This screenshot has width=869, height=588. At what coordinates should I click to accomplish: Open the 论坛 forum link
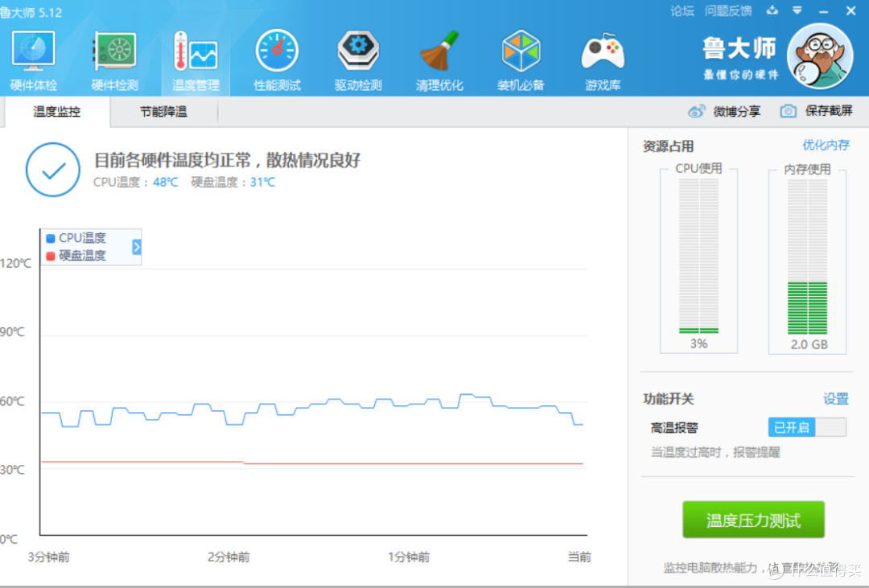(x=682, y=10)
